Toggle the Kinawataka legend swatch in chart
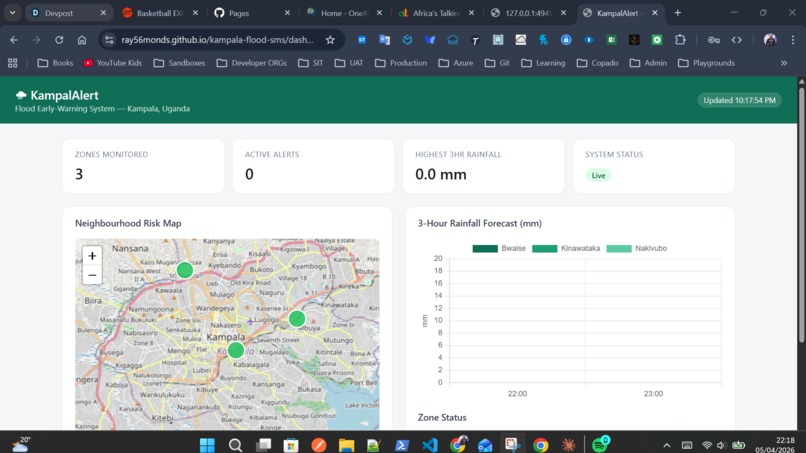Image resolution: width=806 pixels, height=453 pixels. click(x=544, y=248)
